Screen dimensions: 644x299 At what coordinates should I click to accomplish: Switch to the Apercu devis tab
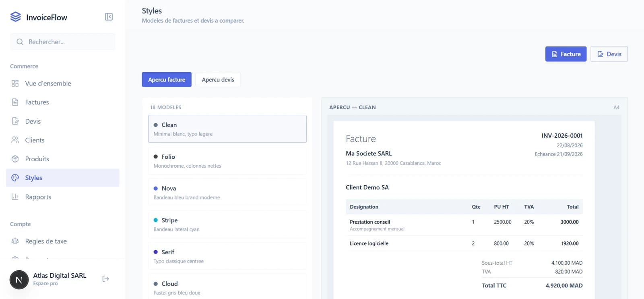click(218, 80)
